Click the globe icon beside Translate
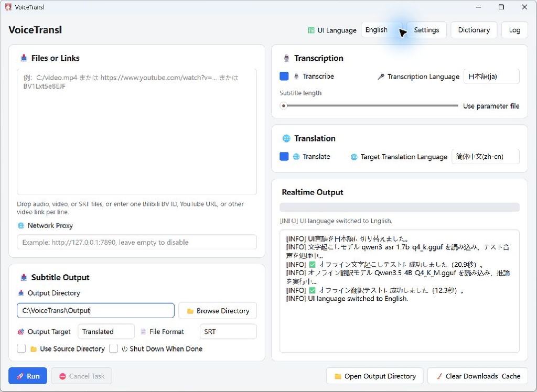 pyautogui.click(x=296, y=157)
